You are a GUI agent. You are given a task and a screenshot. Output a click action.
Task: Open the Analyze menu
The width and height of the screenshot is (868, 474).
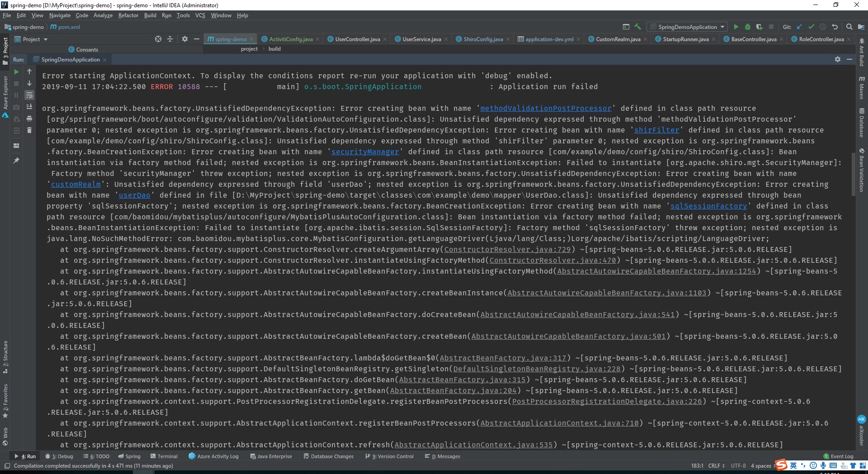103,15
